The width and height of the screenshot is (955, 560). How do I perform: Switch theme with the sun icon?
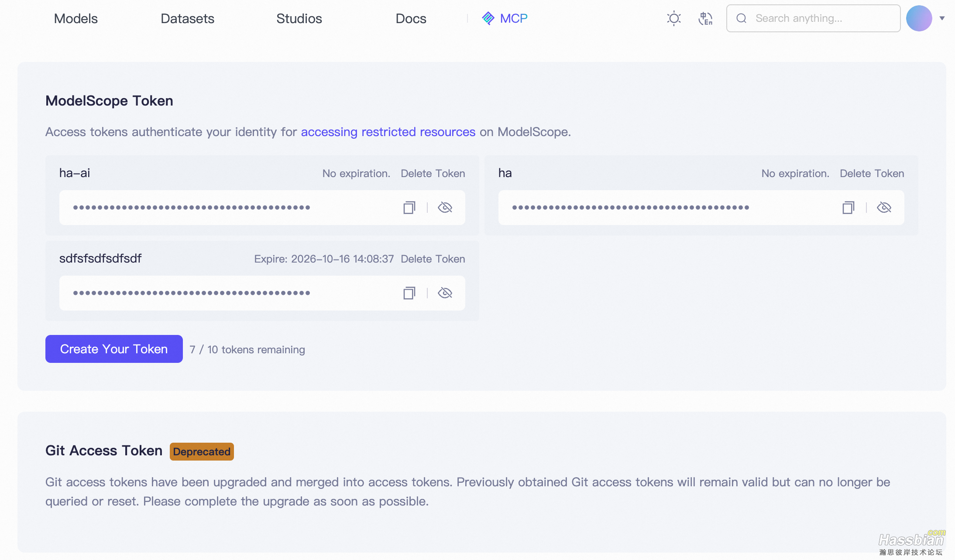pyautogui.click(x=673, y=18)
